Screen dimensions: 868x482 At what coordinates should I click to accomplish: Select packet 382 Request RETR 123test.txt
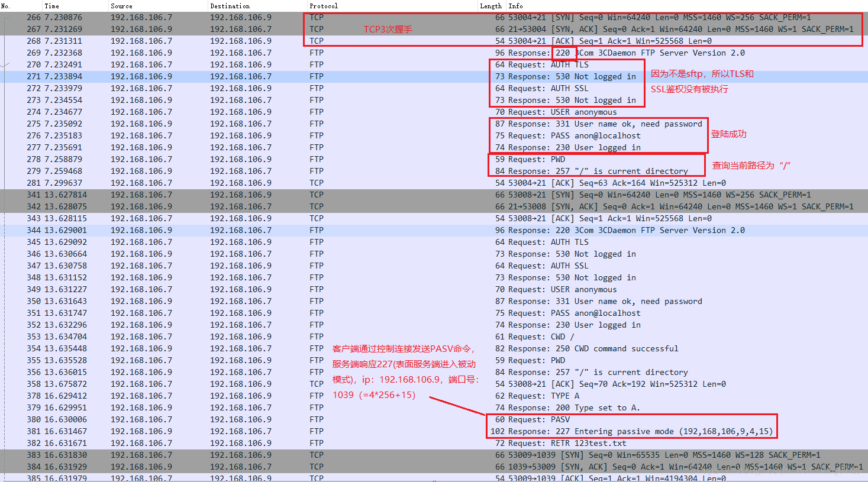coord(434,443)
